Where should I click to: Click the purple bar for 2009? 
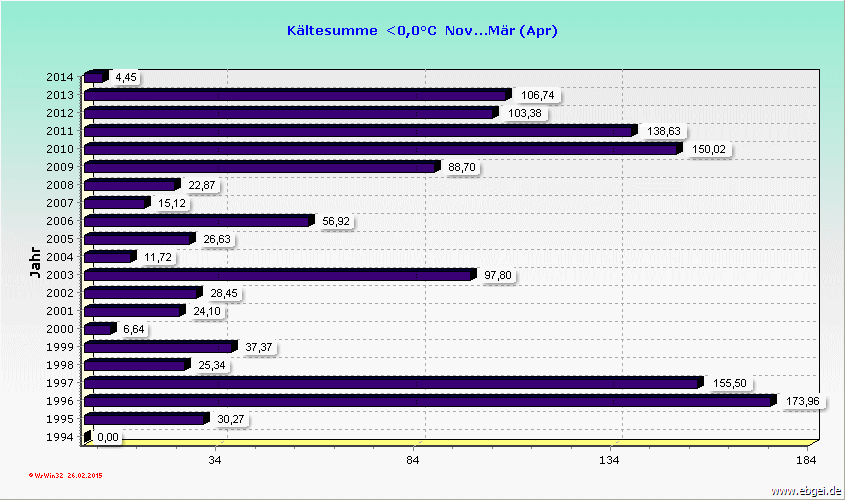click(262, 167)
